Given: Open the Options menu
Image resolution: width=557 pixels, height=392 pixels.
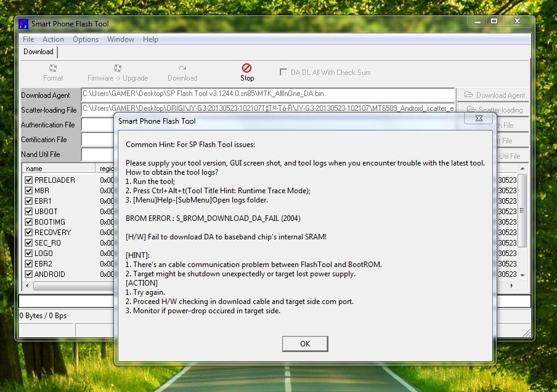Looking at the screenshot, I should [86, 39].
